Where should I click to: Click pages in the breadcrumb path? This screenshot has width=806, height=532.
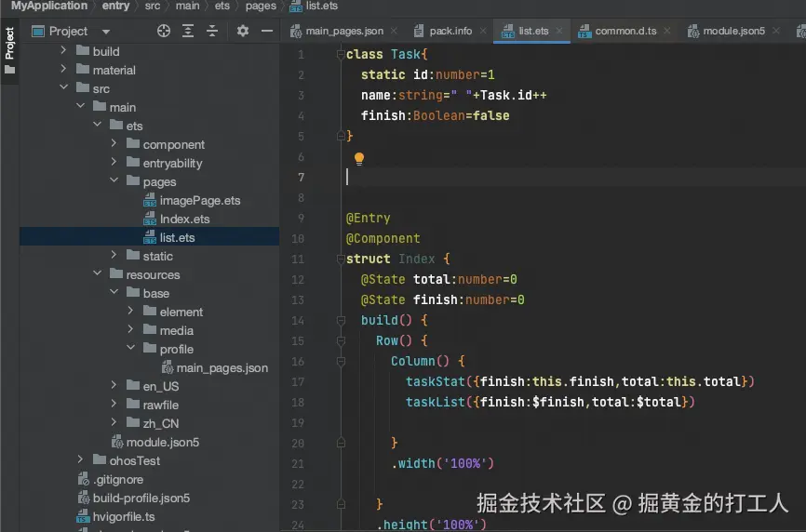(x=261, y=6)
